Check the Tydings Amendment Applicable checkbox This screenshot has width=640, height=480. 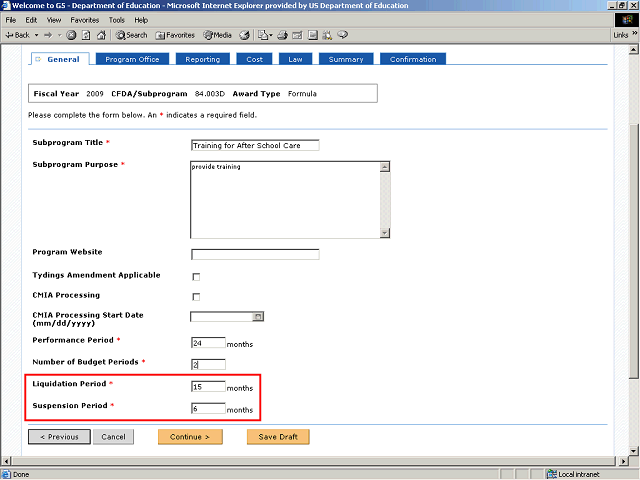(196, 277)
